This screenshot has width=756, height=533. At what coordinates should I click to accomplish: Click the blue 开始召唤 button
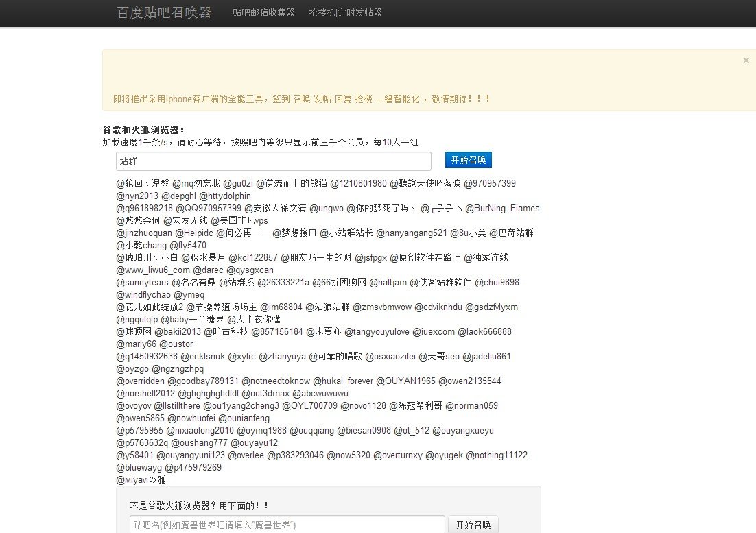468,160
